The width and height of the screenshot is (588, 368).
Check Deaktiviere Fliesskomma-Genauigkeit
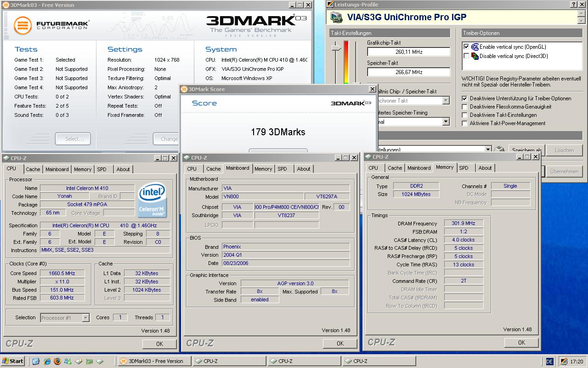465,107
